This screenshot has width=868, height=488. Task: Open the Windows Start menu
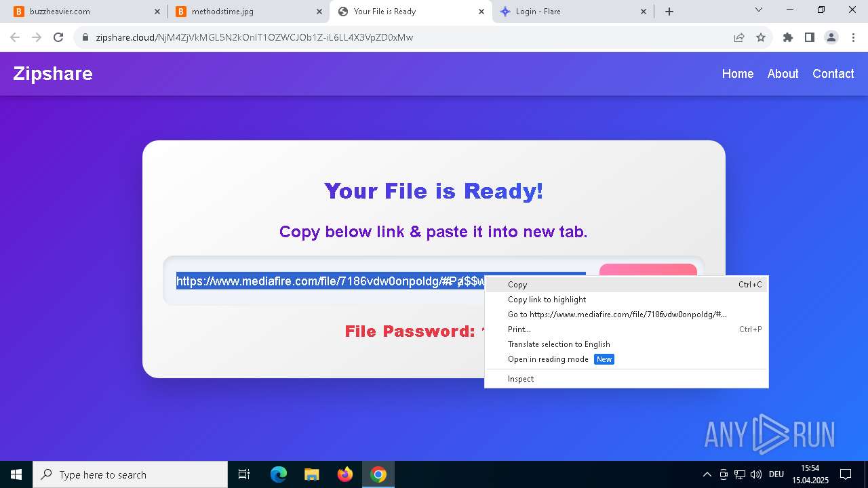pyautogui.click(x=16, y=474)
